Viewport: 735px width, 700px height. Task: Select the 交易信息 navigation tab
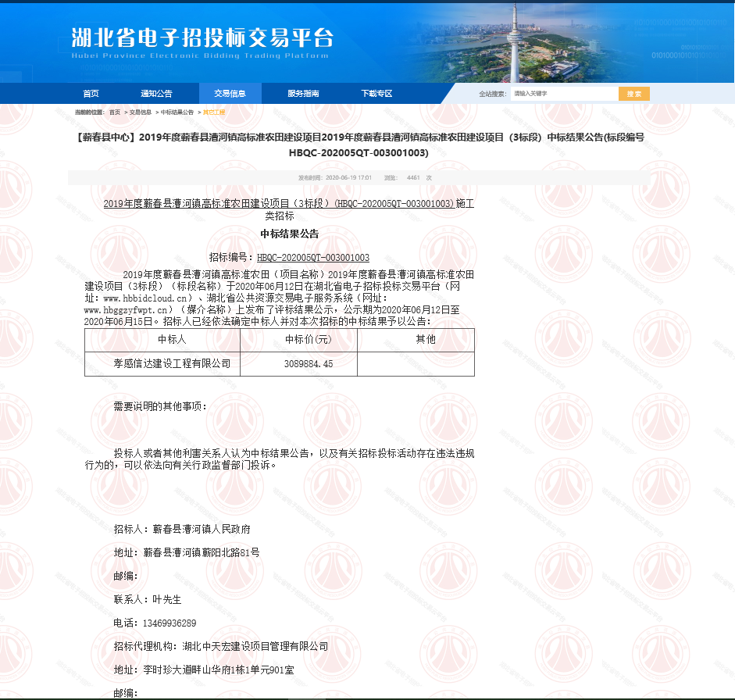tap(230, 94)
